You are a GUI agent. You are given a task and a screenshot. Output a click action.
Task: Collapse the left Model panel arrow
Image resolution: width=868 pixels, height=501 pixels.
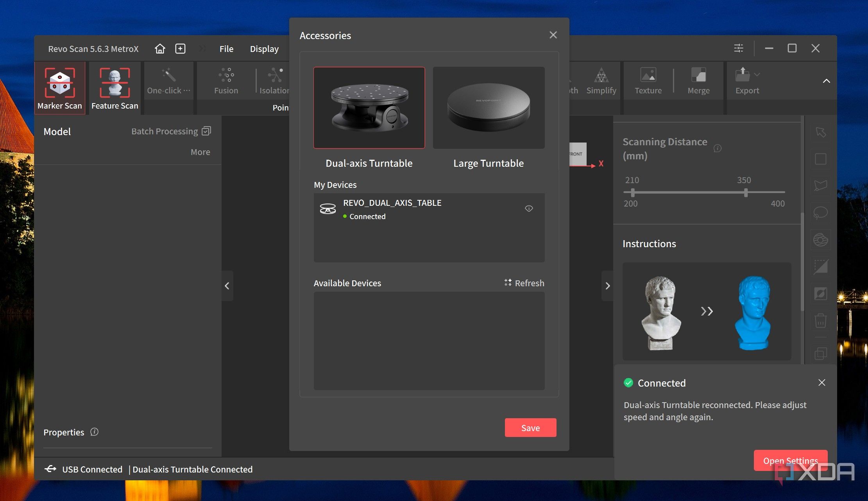[x=227, y=286]
